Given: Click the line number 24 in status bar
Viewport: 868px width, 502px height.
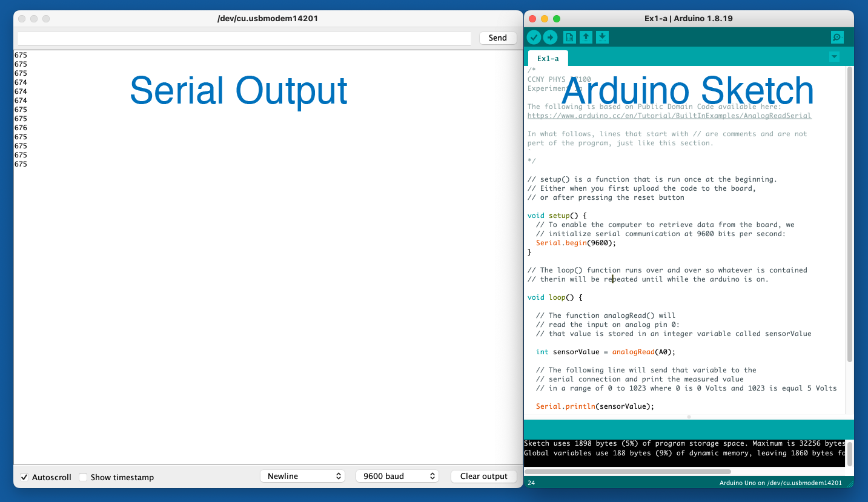Looking at the screenshot, I should tap(531, 483).
